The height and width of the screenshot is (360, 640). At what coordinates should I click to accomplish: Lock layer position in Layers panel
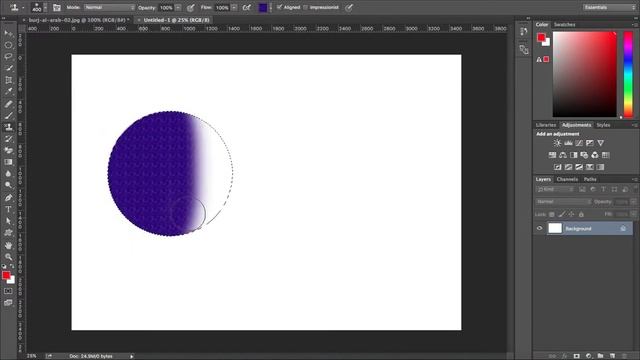pyautogui.click(x=571, y=214)
